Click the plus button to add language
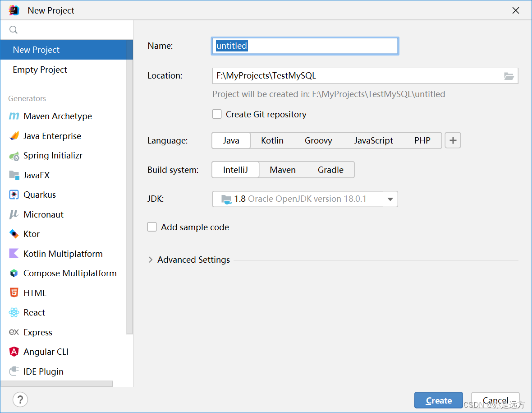Screen dimensions: 532x413 (x=453, y=140)
